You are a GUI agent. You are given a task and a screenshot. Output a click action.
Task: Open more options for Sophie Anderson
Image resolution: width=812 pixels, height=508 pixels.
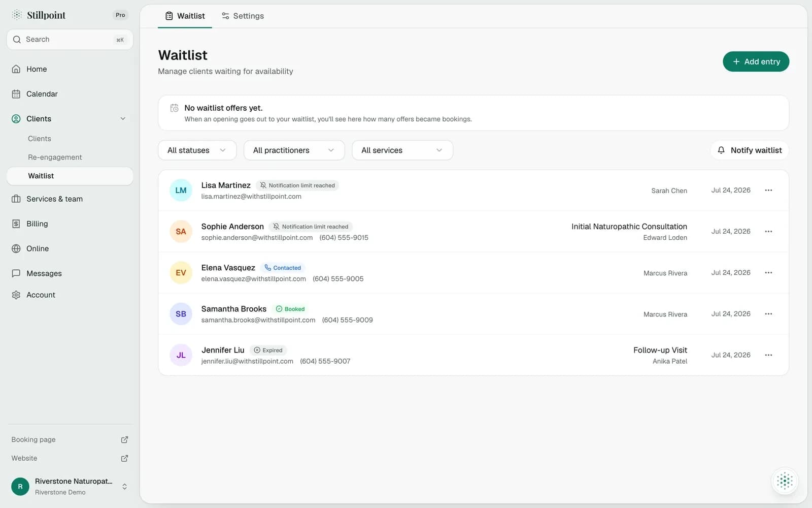(768, 231)
